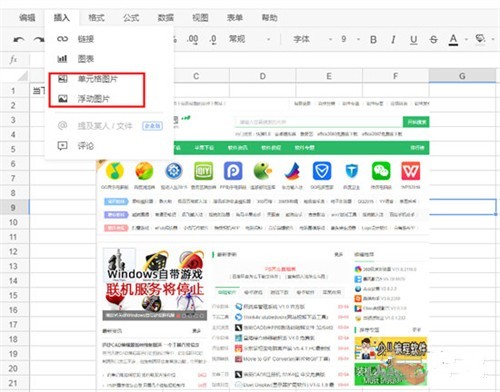Open the Insert menu (插入)

tap(62, 18)
